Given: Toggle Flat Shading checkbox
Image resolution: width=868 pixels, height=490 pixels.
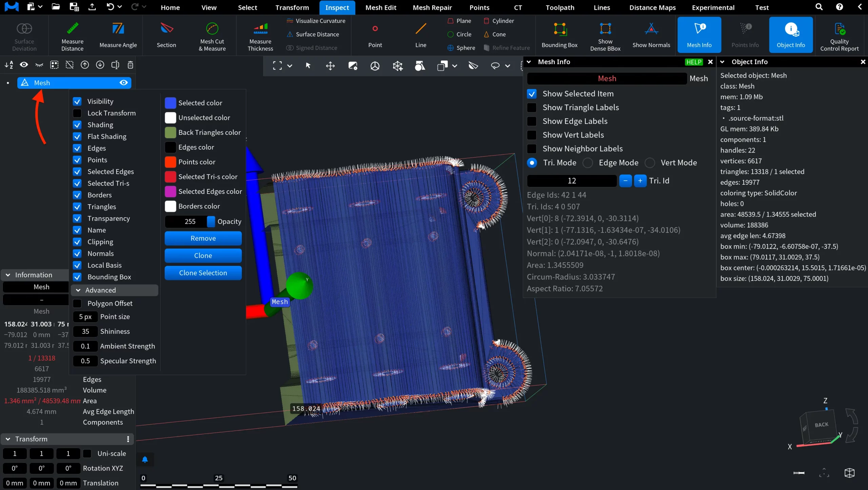Looking at the screenshot, I should coord(77,137).
